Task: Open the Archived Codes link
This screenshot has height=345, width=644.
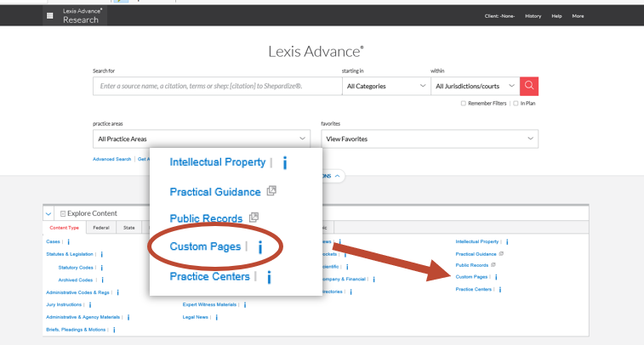Action: 76,280
